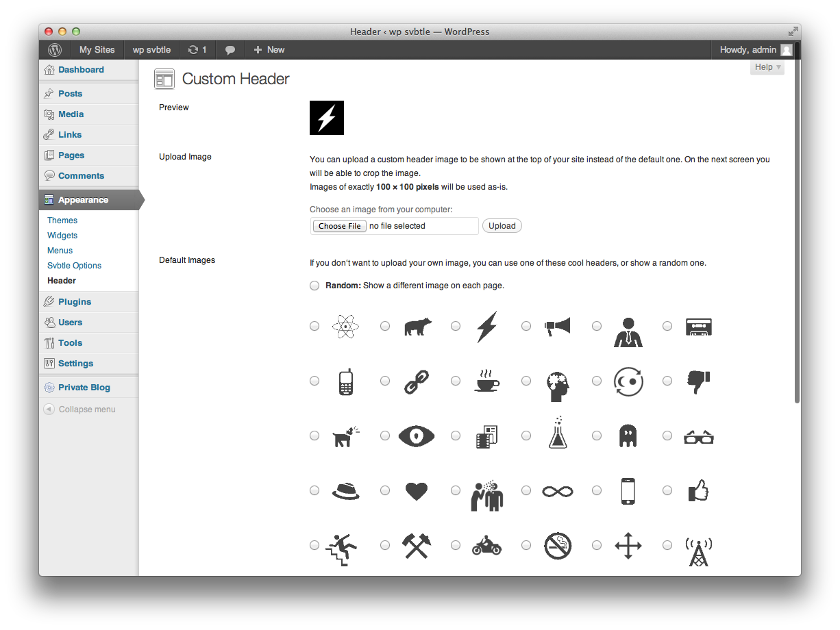
Task: Select radio button beside heart image
Action: (x=385, y=490)
